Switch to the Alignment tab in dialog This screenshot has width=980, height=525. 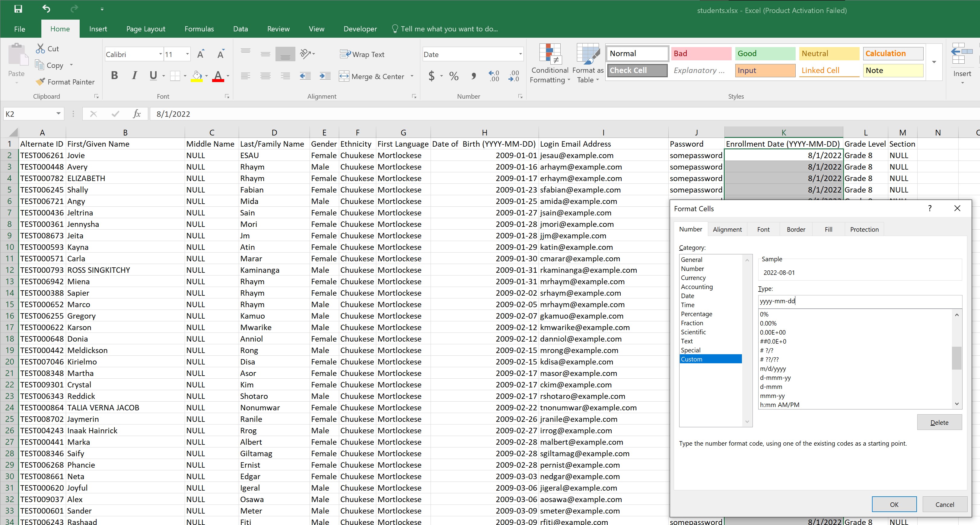coord(727,229)
